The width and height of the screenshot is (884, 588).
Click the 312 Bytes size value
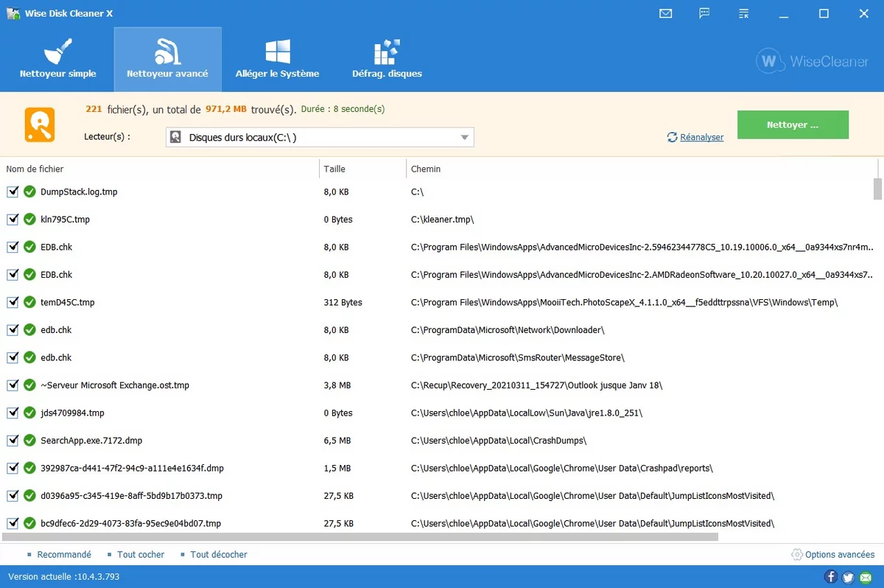tap(343, 302)
